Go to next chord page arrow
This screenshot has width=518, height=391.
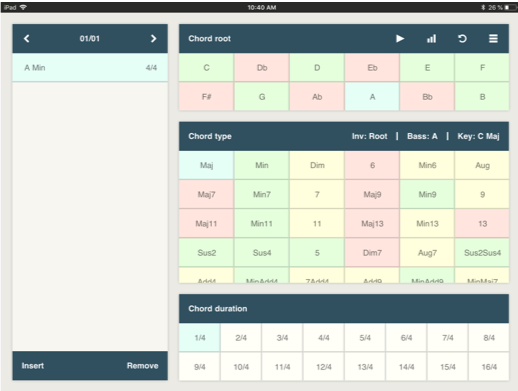[x=153, y=39]
